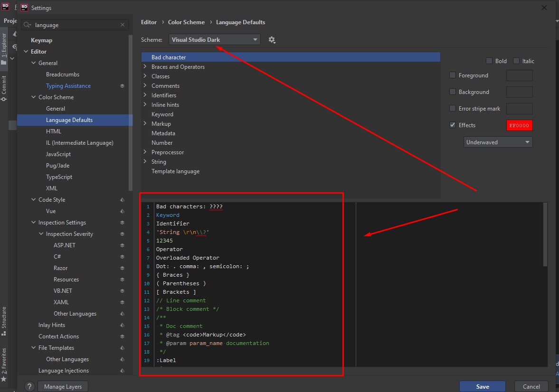Click the Background color swatch

pos(519,92)
